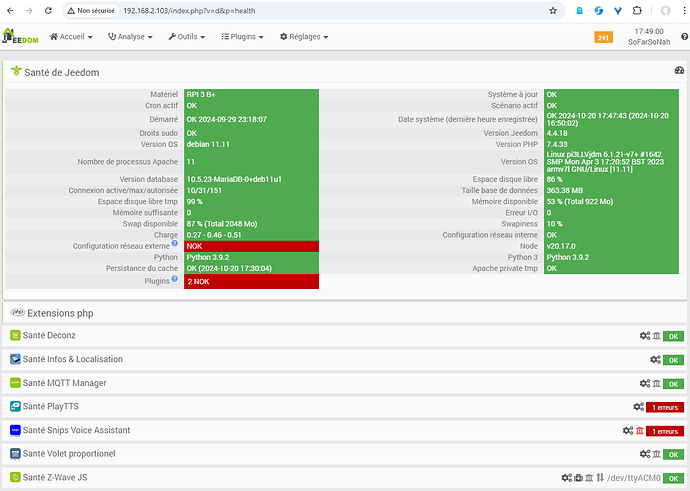Click the /dev/ttyACM0 port text

[634, 478]
